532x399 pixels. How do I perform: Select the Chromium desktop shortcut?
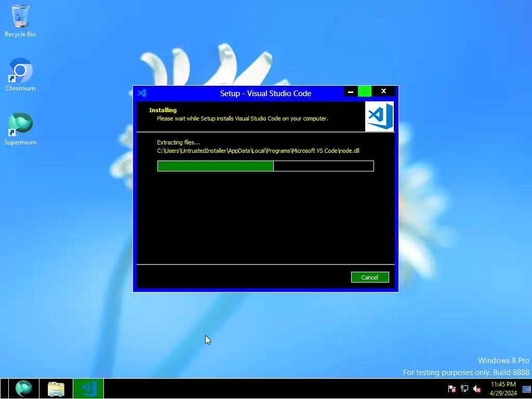pos(20,75)
